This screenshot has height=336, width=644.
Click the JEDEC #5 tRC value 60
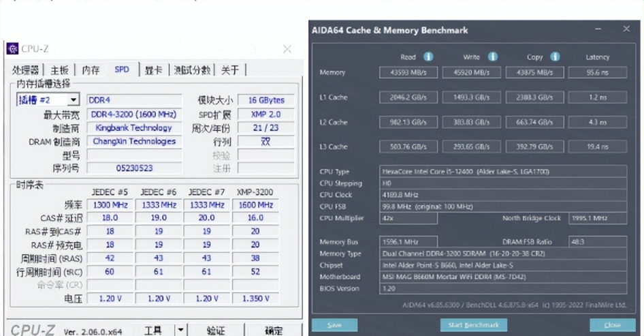[x=110, y=272]
